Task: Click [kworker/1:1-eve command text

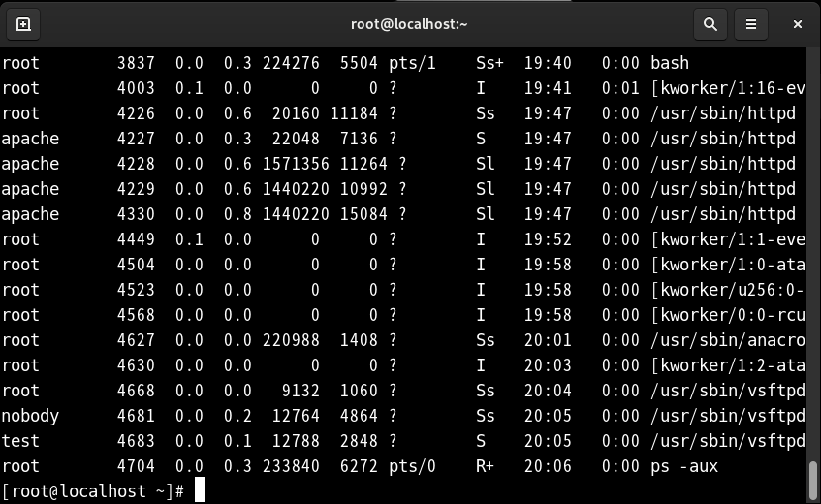Action: click(727, 239)
